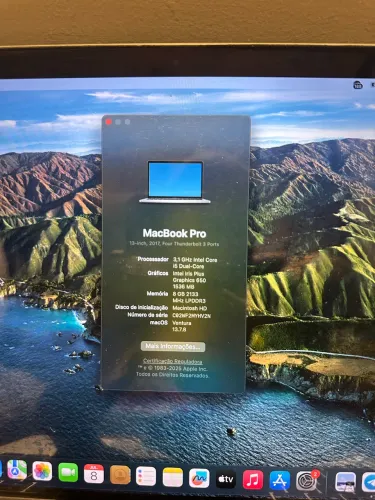The height and width of the screenshot is (500, 375).
Task: Click the serial number value
Action: (x=192, y=315)
